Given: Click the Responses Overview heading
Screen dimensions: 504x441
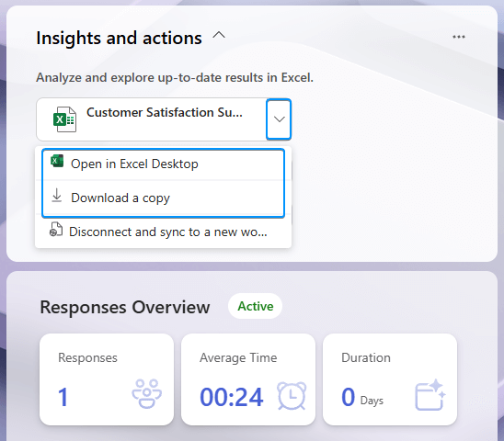Looking at the screenshot, I should [x=125, y=308].
